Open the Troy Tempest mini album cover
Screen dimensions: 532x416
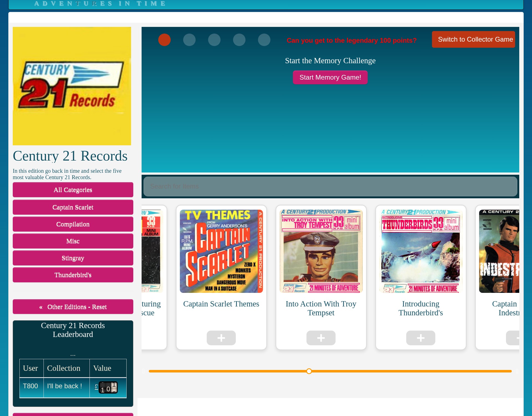click(x=321, y=251)
